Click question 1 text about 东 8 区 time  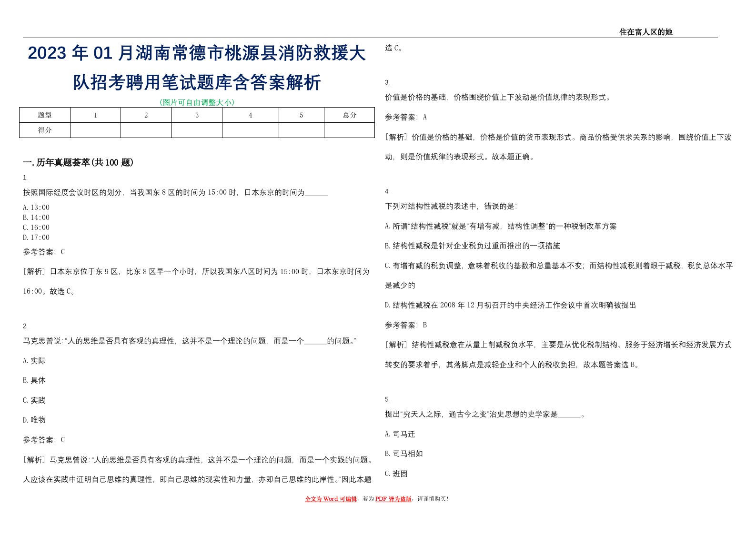click(175, 193)
